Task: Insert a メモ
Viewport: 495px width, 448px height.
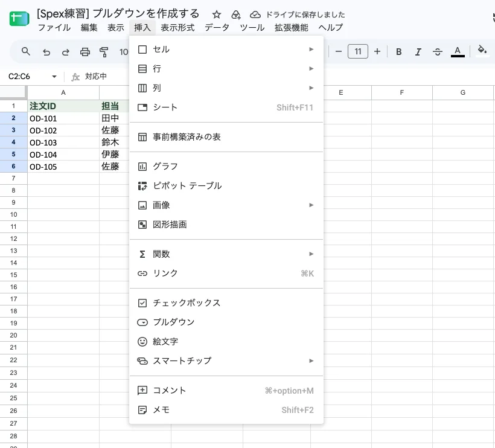Action: click(226, 410)
